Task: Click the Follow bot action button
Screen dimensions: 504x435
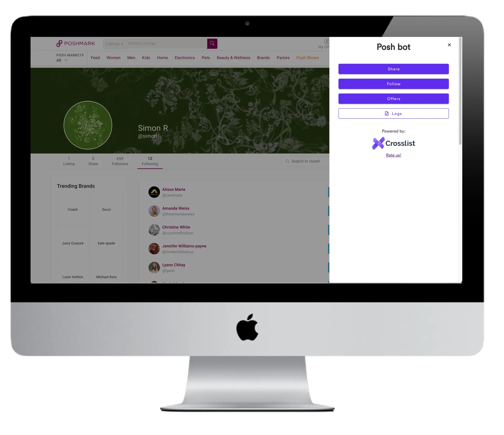Action: (x=393, y=83)
